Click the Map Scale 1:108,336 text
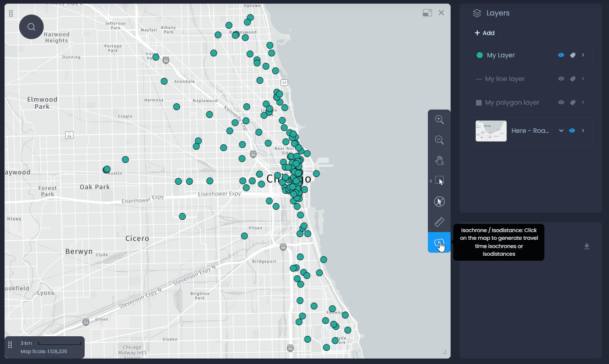Screen dimensions: 609x364 pyautogui.click(x=44, y=351)
